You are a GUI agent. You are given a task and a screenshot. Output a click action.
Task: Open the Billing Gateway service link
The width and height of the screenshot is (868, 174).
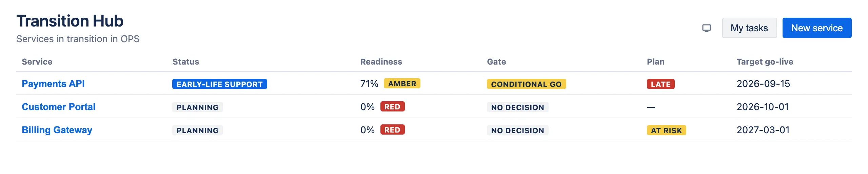pos(57,130)
